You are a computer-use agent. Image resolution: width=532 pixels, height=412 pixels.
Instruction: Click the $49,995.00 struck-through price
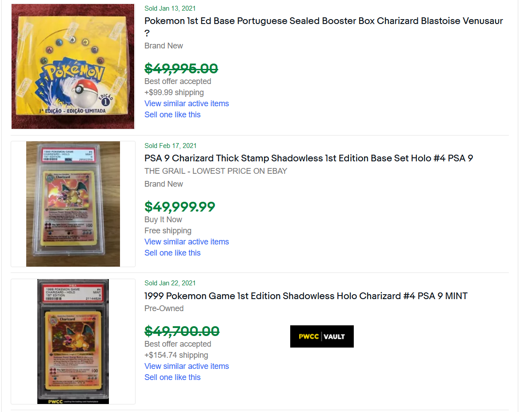(181, 69)
